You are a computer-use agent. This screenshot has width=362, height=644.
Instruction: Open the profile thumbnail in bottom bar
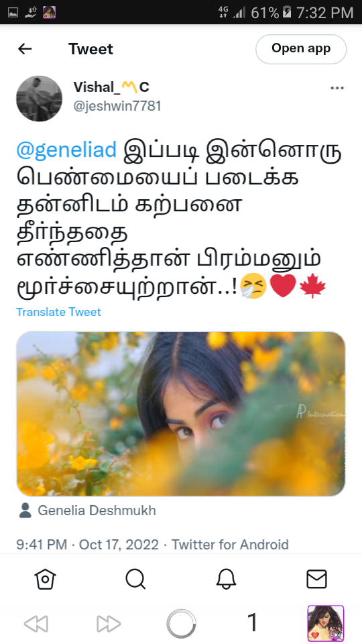(326, 623)
